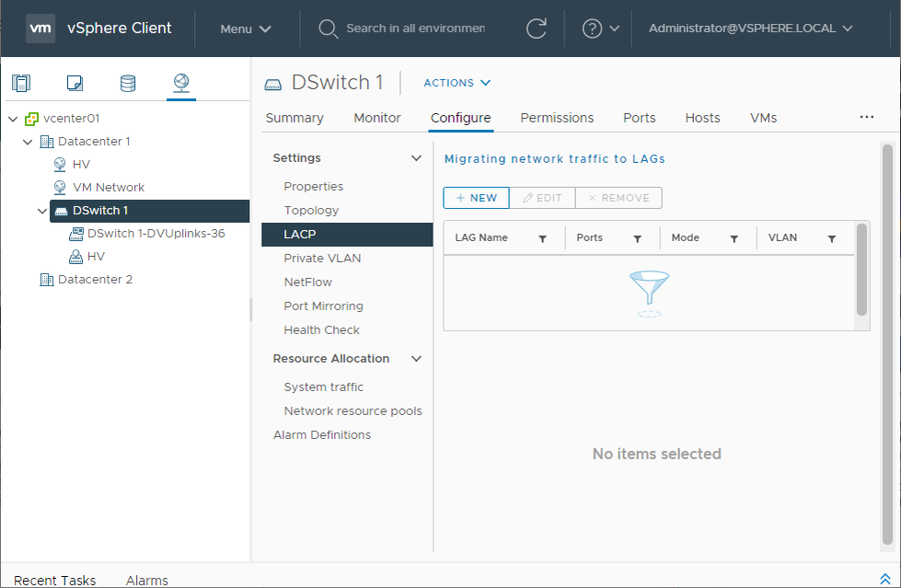Click the REMOVE button

(618, 198)
